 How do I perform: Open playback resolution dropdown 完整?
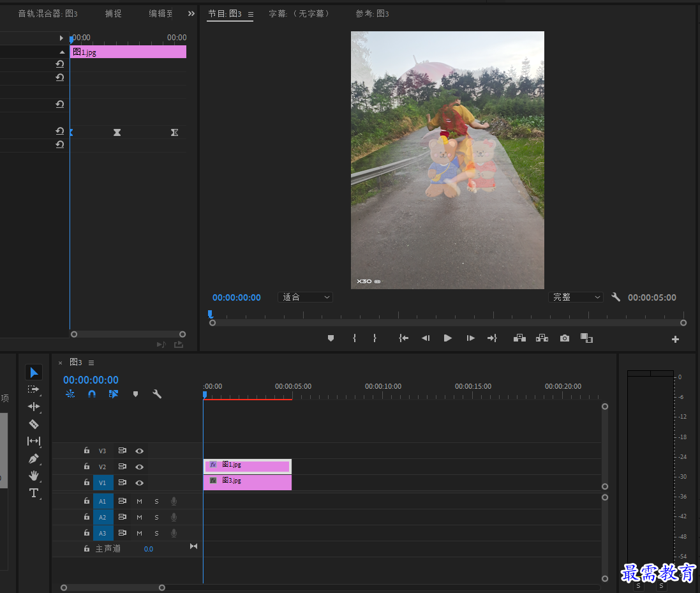click(x=576, y=297)
